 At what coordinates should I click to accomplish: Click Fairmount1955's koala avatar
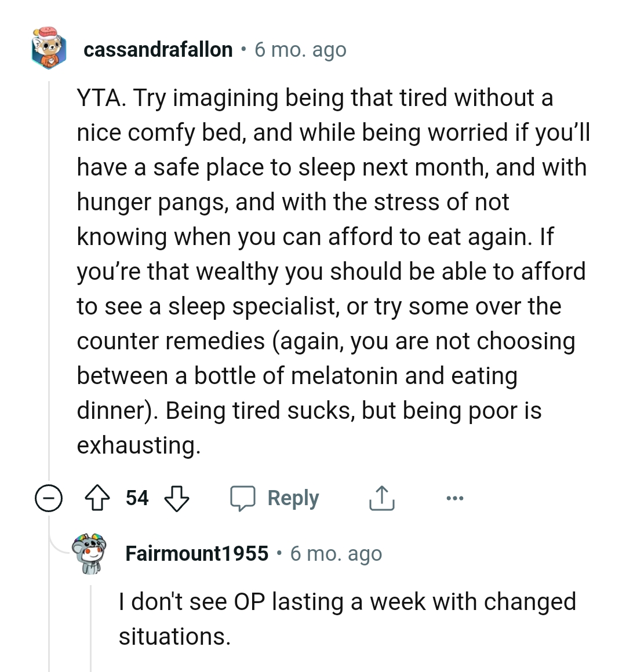(x=88, y=553)
